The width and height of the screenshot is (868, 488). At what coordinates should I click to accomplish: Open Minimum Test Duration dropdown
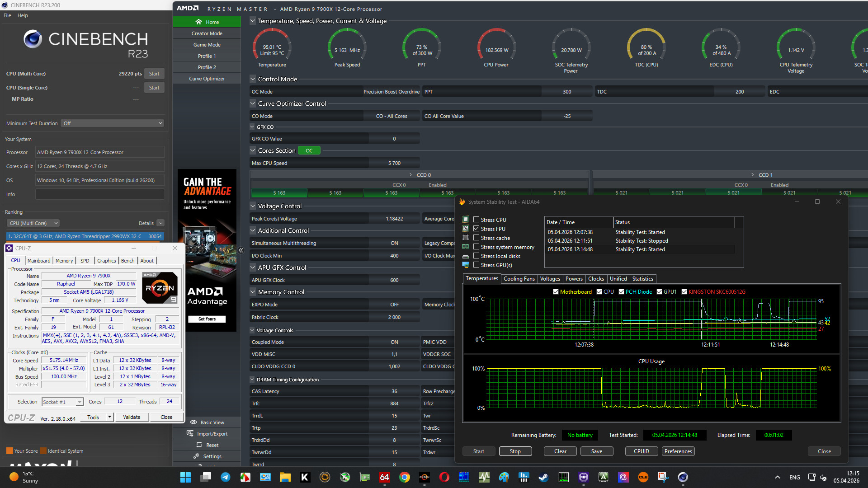[x=112, y=123]
